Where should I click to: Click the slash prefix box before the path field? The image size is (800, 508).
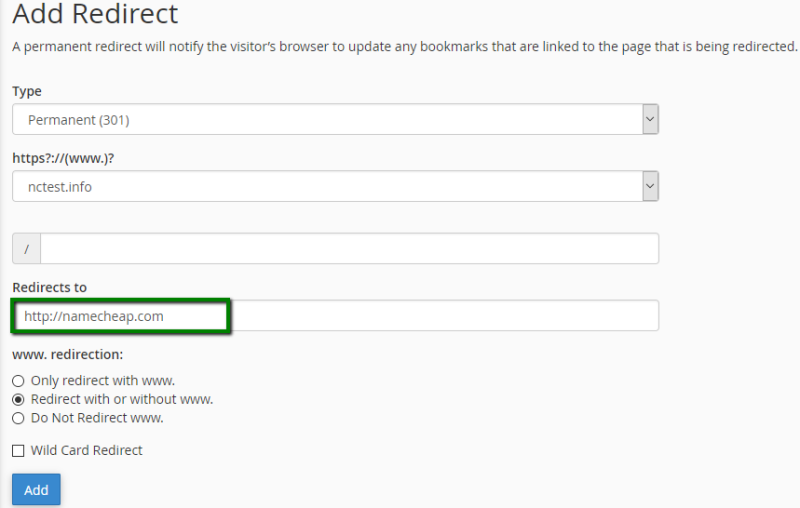point(26,249)
